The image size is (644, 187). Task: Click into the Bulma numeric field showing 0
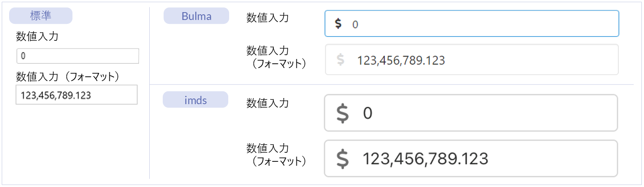click(x=477, y=24)
